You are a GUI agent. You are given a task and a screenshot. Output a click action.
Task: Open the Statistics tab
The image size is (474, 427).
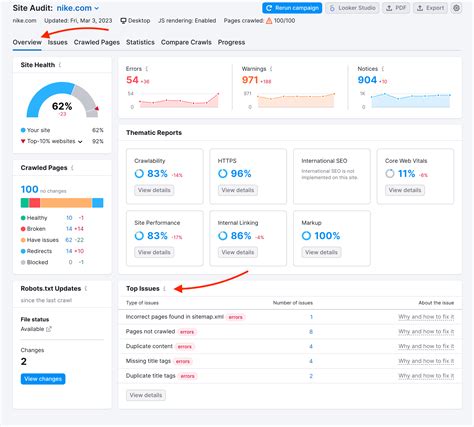(140, 42)
